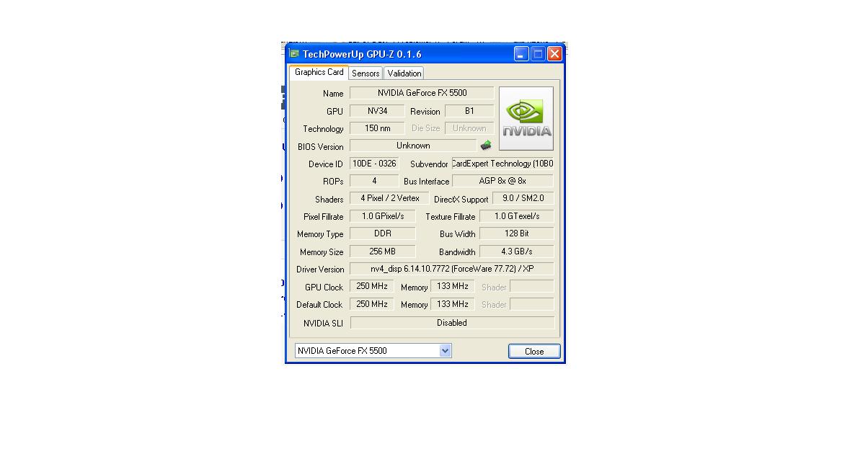Click the TechPowerUp GPU-Z 0.1.6 title text
This screenshot has width=868, height=472.
coord(362,54)
